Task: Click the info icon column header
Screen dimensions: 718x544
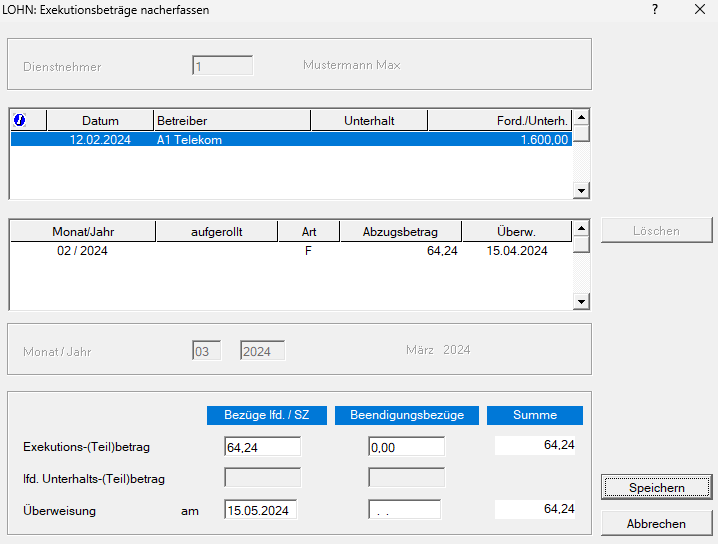Action: coord(20,121)
